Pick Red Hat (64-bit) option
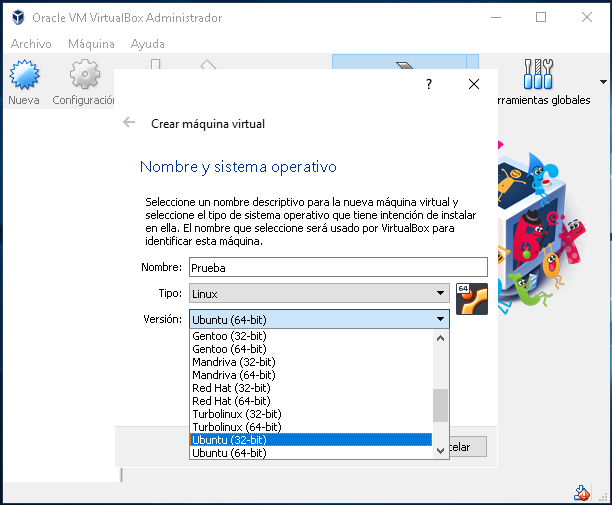 pos(311,401)
